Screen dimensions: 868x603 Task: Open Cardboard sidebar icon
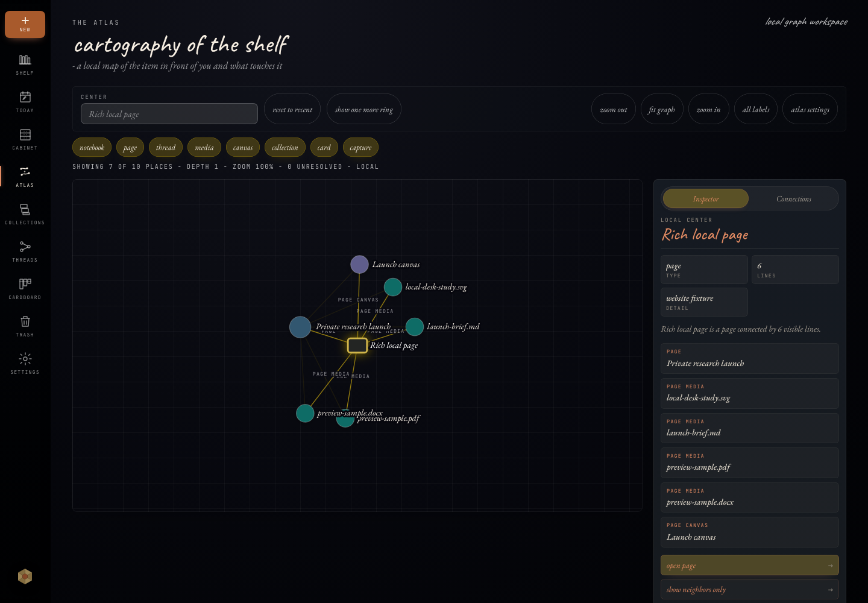click(x=25, y=288)
